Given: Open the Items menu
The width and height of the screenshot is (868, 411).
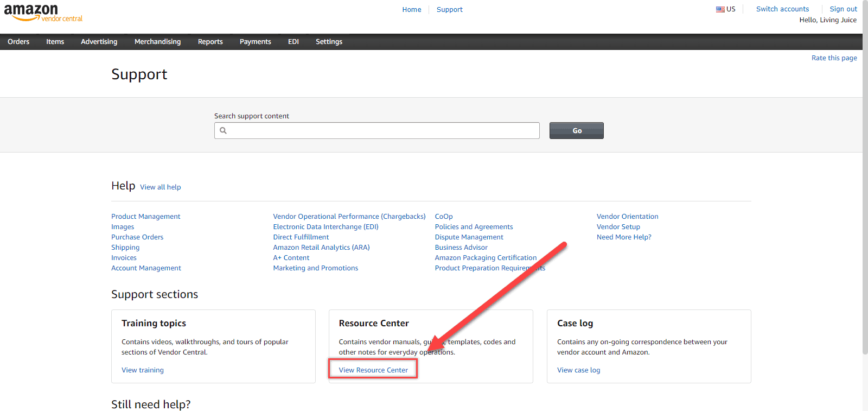Looking at the screenshot, I should [x=55, y=42].
